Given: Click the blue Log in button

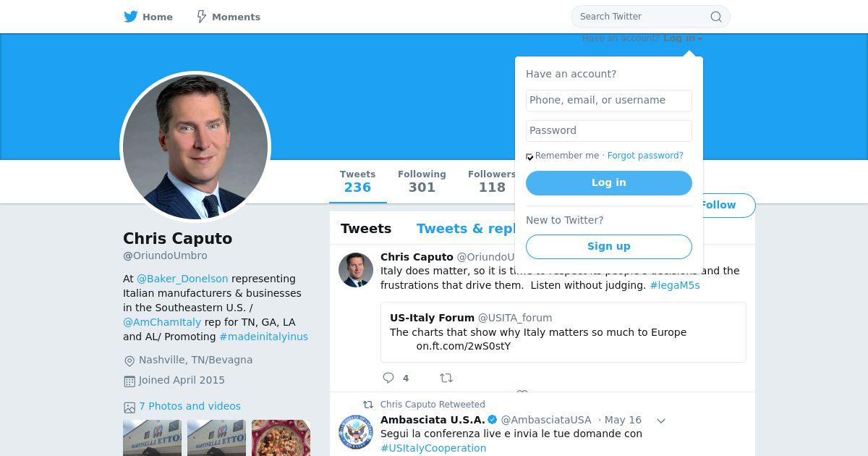Looking at the screenshot, I should 609,183.
